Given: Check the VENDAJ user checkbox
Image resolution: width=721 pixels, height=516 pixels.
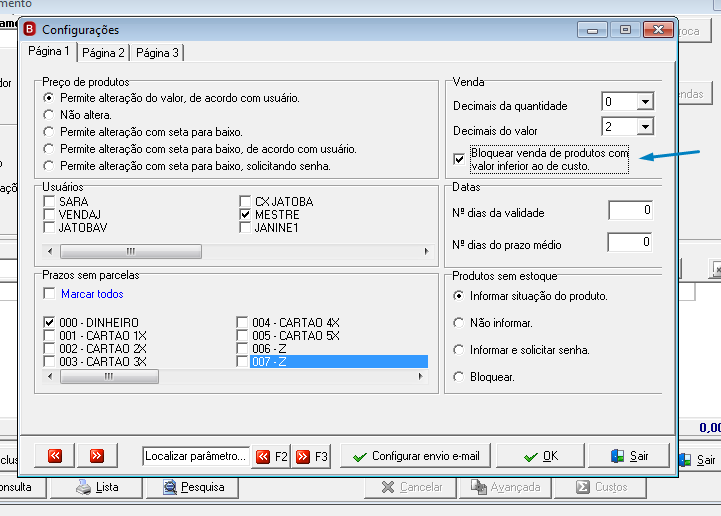Looking at the screenshot, I should [x=49, y=214].
